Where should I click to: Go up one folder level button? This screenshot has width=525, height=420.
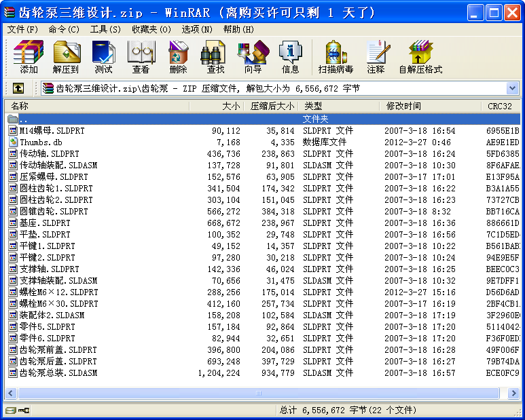(x=18, y=88)
